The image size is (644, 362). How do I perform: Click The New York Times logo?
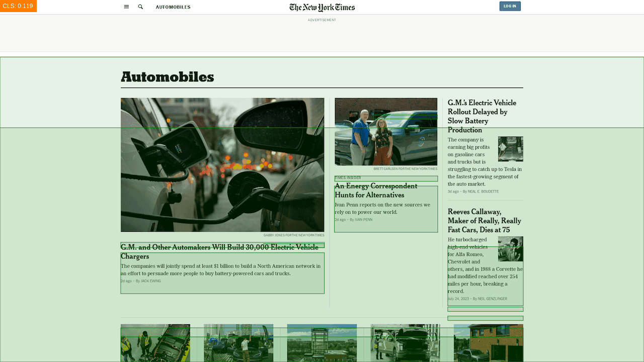click(322, 7)
